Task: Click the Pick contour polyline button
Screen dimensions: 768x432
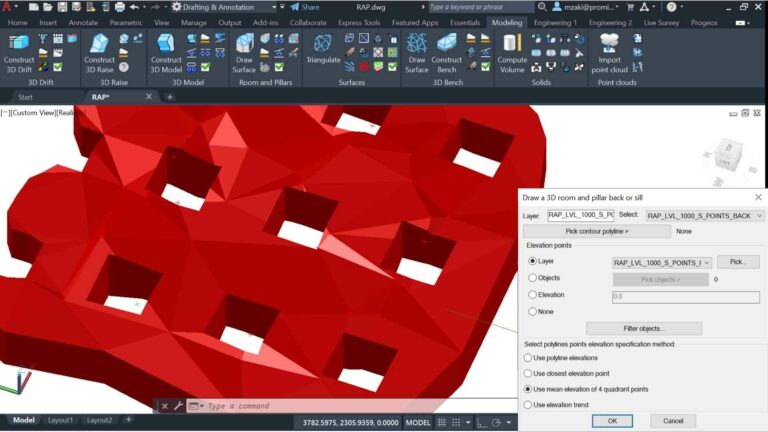Action: [x=596, y=231]
